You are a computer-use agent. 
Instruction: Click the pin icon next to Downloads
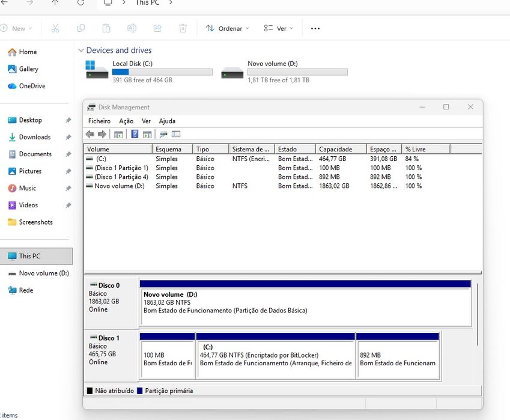pos(68,137)
